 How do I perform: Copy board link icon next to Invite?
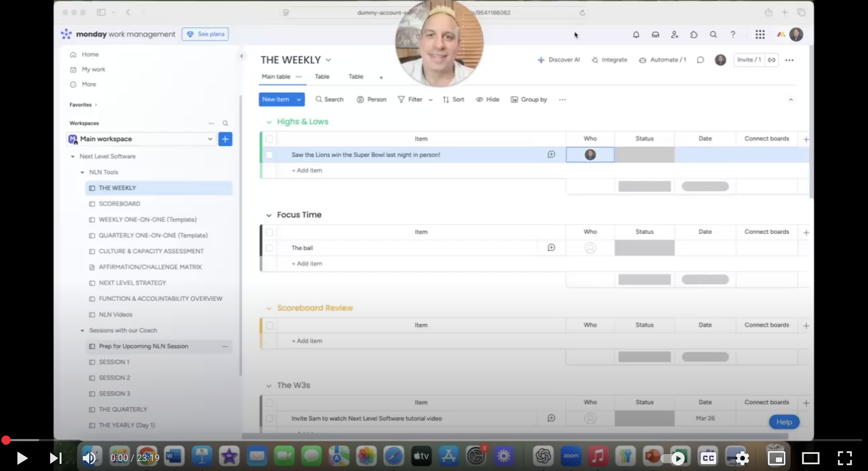[771, 60]
